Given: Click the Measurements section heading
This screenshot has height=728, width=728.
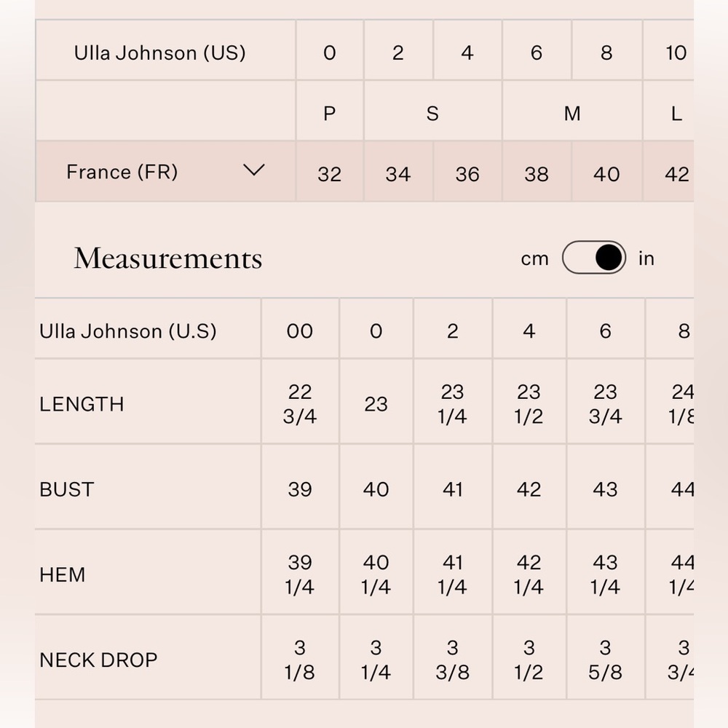Looking at the screenshot, I should [x=167, y=258].
